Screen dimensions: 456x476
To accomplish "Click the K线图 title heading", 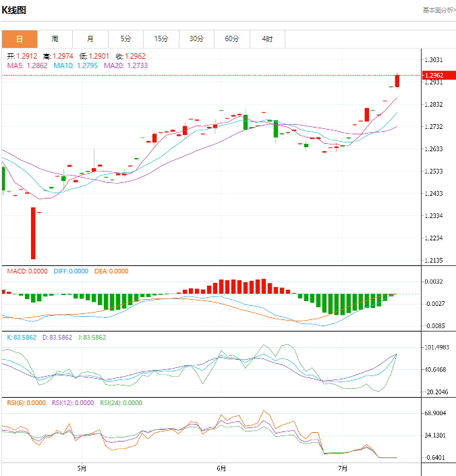I will click(x=15, y=10).
